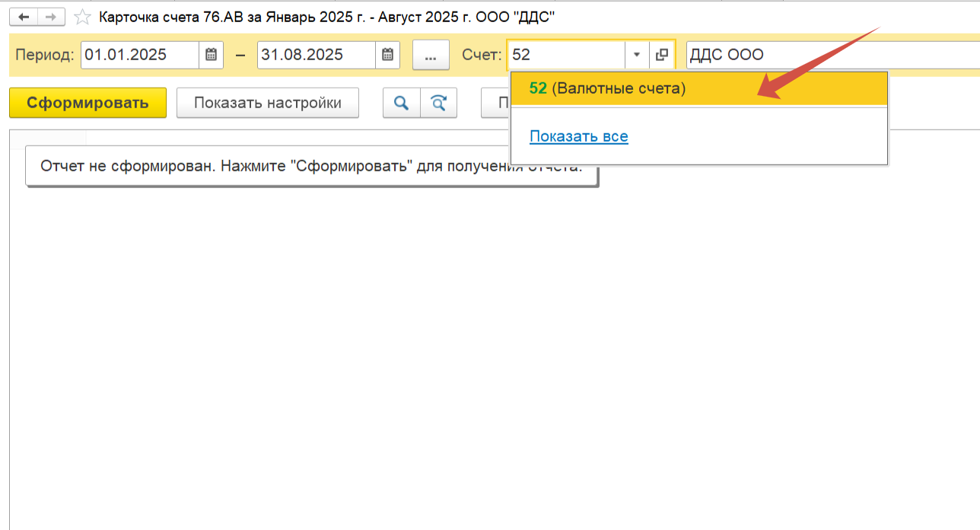The width and height of the screenshot is (980, 530).
Task: Open the selected account with the open-form icon
Action: [x=661, y=55]
